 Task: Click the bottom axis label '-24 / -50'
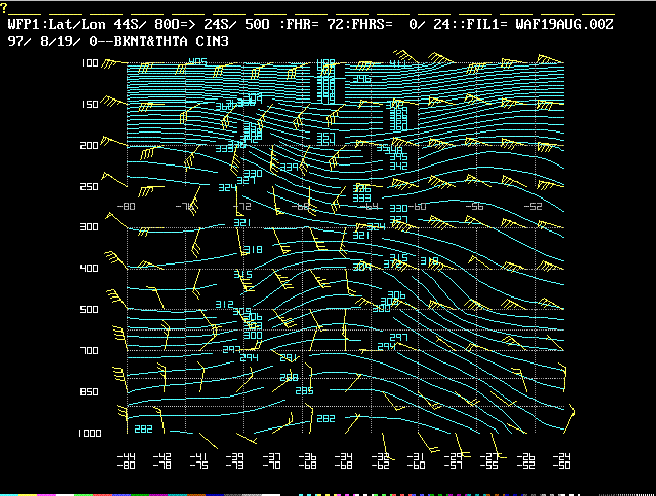click(561, 461)
